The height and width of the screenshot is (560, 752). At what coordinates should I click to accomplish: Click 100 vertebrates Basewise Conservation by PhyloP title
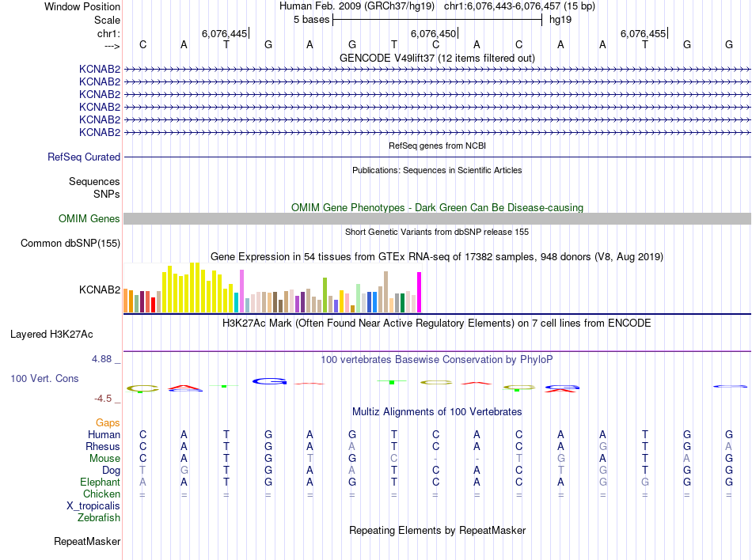pyautogui.click(x=437, y=360)
